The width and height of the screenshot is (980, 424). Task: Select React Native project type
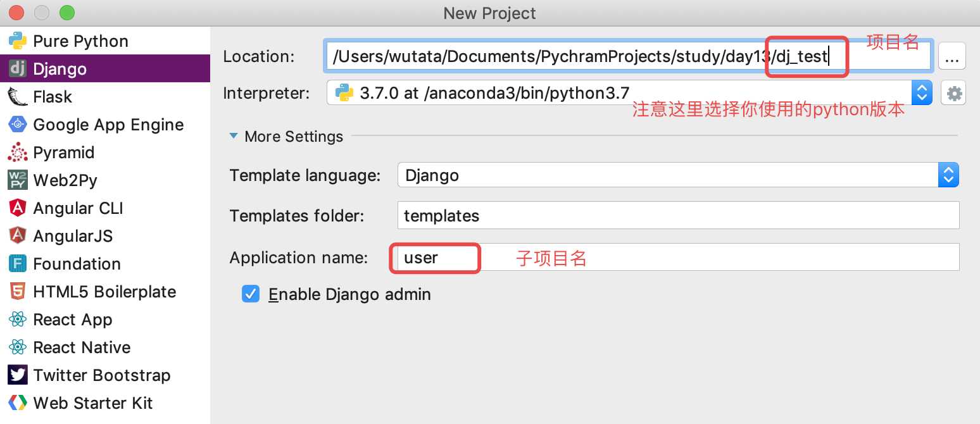tap(82, 347)
